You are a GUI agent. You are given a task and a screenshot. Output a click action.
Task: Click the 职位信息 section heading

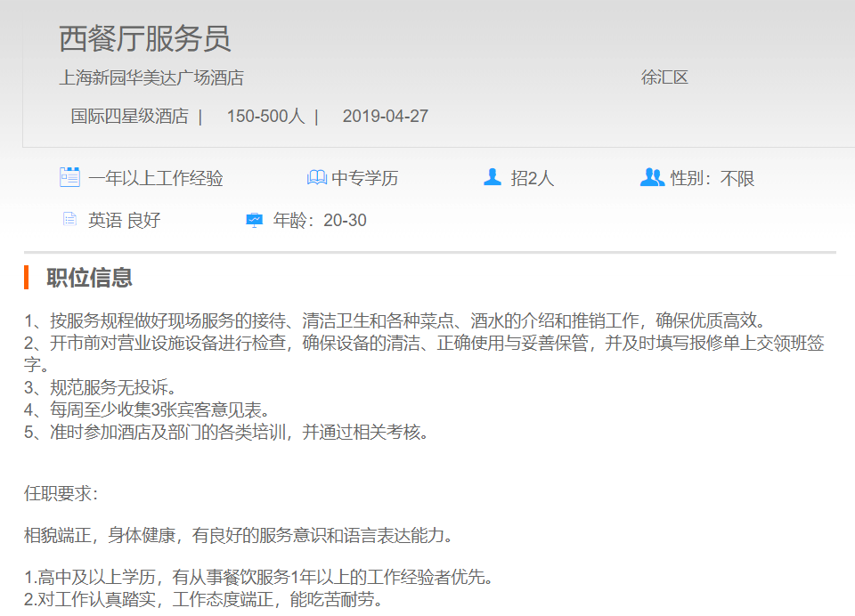(x=89, y=278)
